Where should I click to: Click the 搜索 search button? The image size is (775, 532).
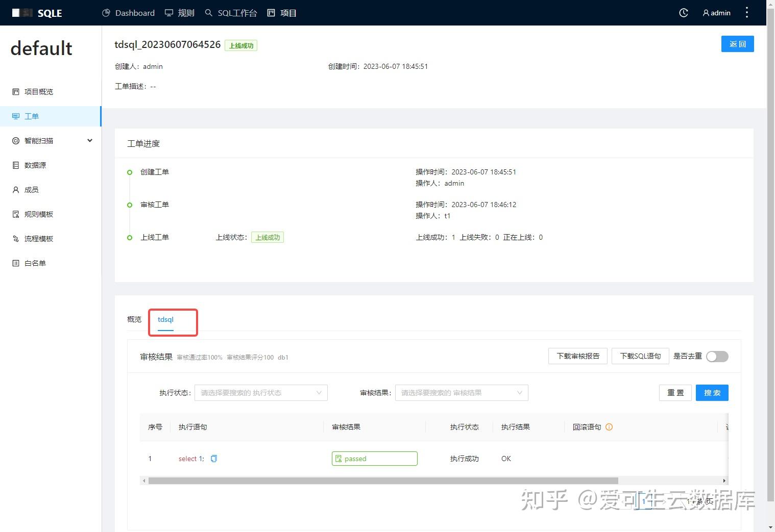point(712,393)
